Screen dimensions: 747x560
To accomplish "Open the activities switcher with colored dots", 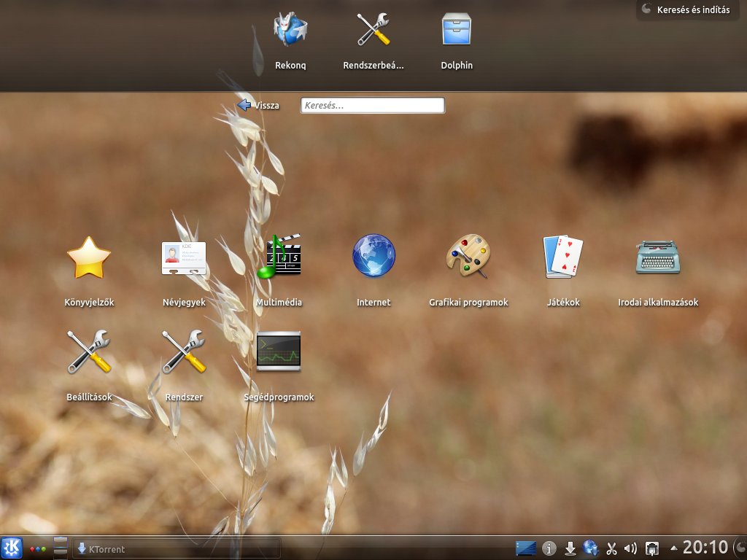I will [38, 549].
